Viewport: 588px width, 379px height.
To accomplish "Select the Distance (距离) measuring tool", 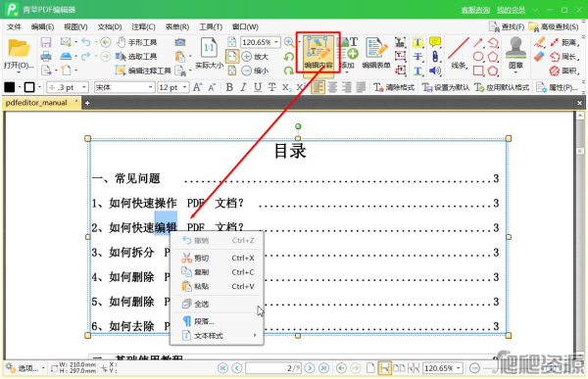I will click(x=563, y=42).
